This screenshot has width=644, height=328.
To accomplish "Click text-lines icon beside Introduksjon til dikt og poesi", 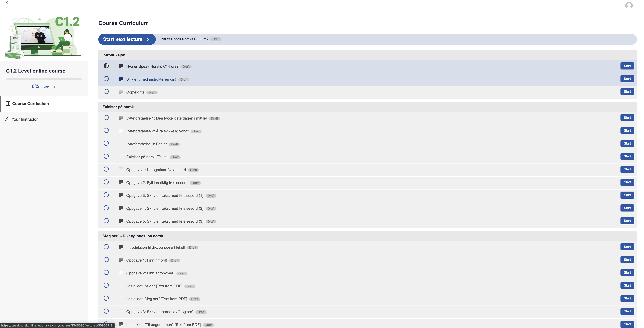I will [121, 247].
